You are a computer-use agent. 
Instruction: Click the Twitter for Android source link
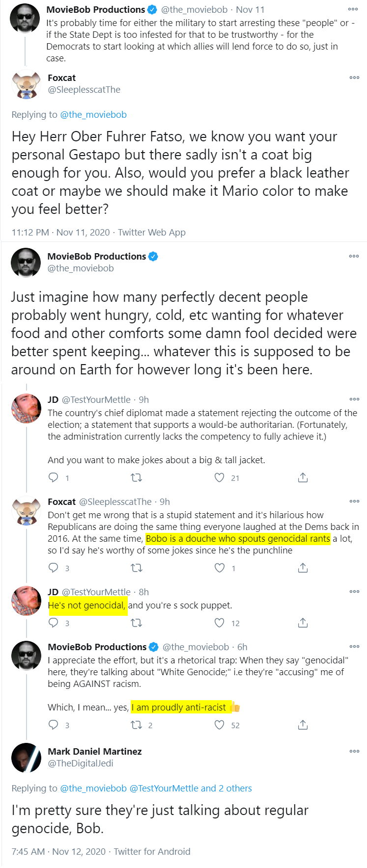point(152,851)
